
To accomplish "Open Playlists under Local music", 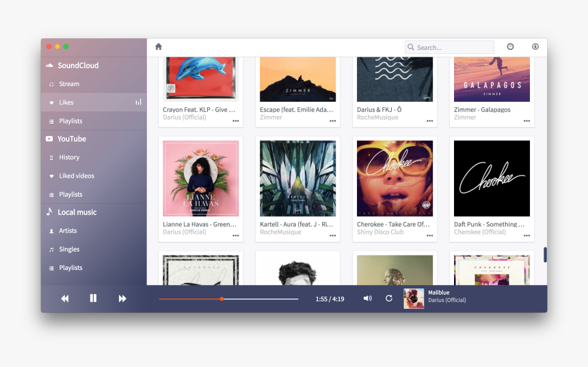I will pos(94,268).
